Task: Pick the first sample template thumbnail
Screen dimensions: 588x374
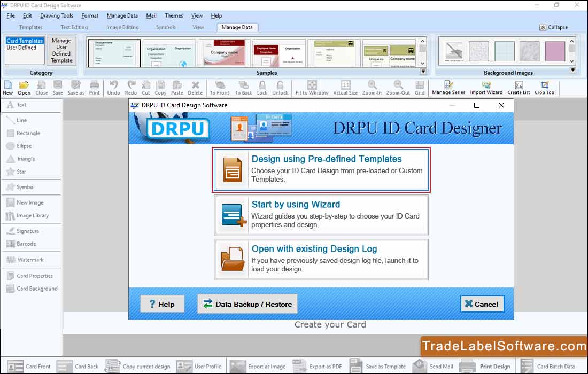Action: click(x=114, y=53)
